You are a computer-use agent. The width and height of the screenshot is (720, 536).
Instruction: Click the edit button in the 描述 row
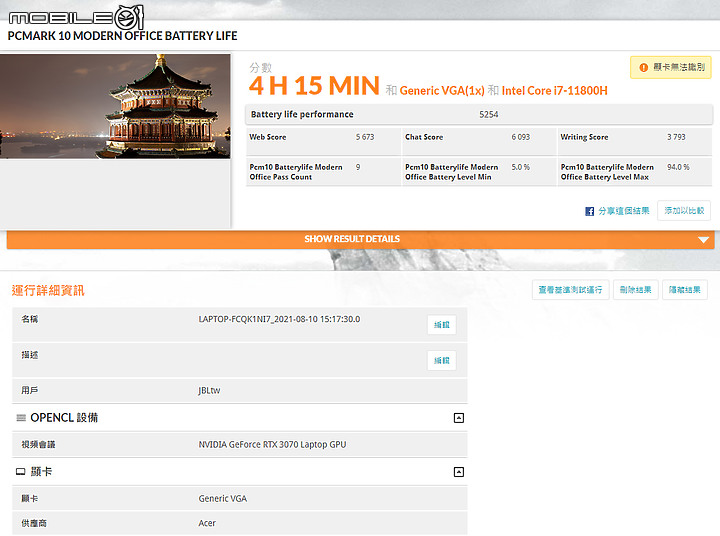point(442,361)
